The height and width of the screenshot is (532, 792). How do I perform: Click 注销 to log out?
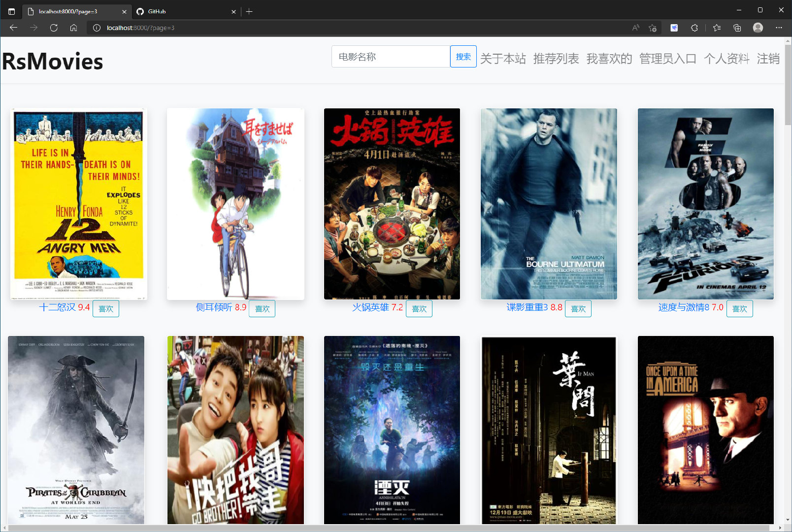point(768,59)
